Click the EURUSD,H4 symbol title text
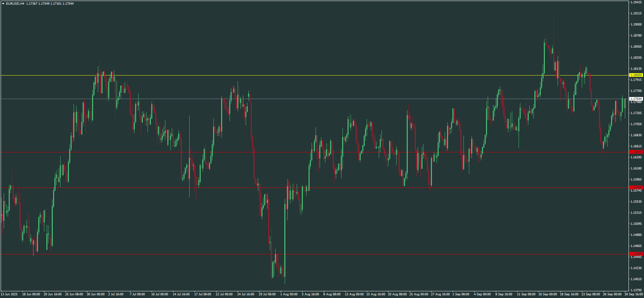This screenshot has width=644, height=298. (15, 4)
